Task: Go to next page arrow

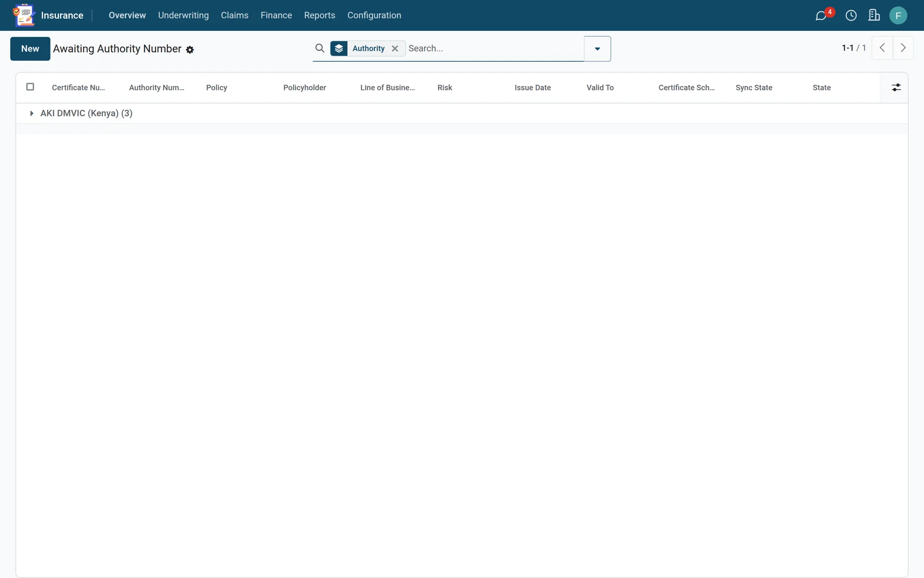Action: 903,48
